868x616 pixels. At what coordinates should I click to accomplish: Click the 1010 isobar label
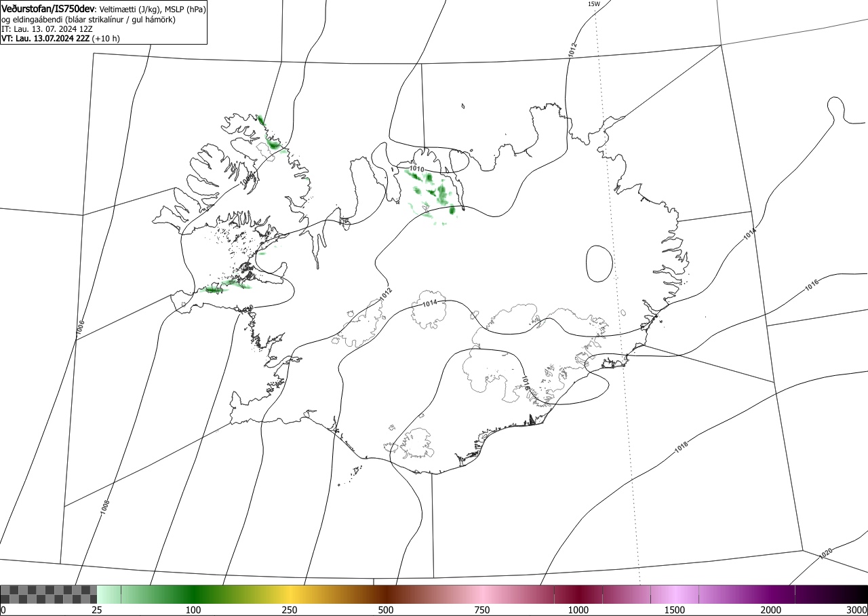pos(417,169)
